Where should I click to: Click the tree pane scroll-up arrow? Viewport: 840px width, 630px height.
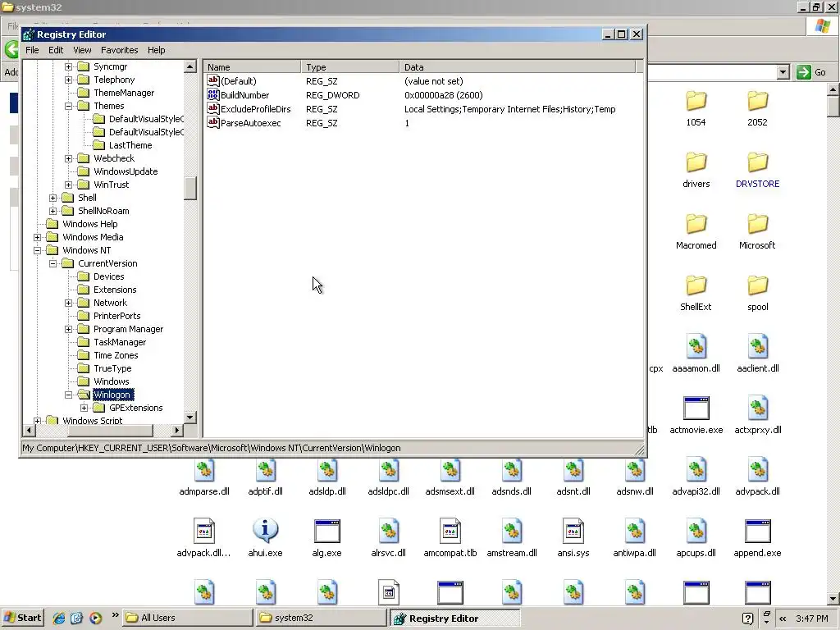coord(190,66)
